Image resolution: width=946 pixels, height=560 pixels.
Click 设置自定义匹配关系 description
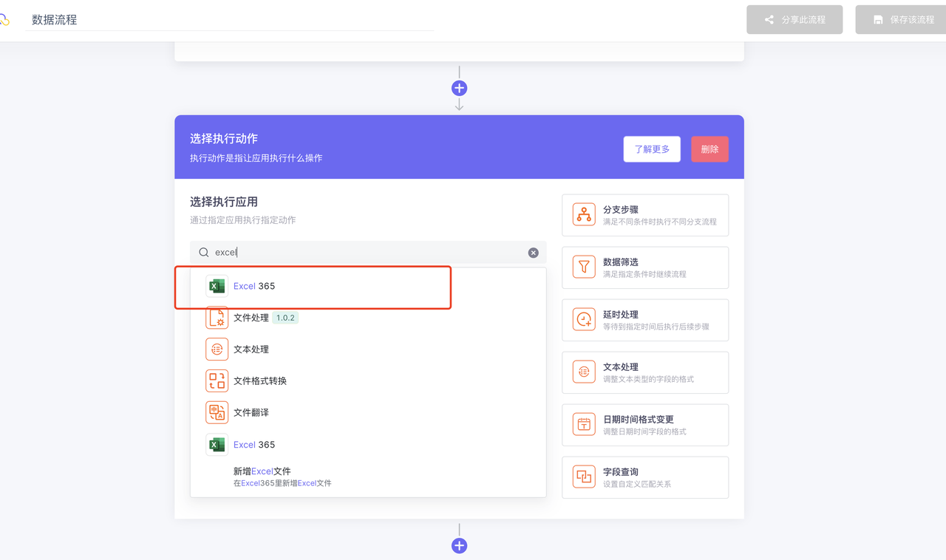coord(637,484)
